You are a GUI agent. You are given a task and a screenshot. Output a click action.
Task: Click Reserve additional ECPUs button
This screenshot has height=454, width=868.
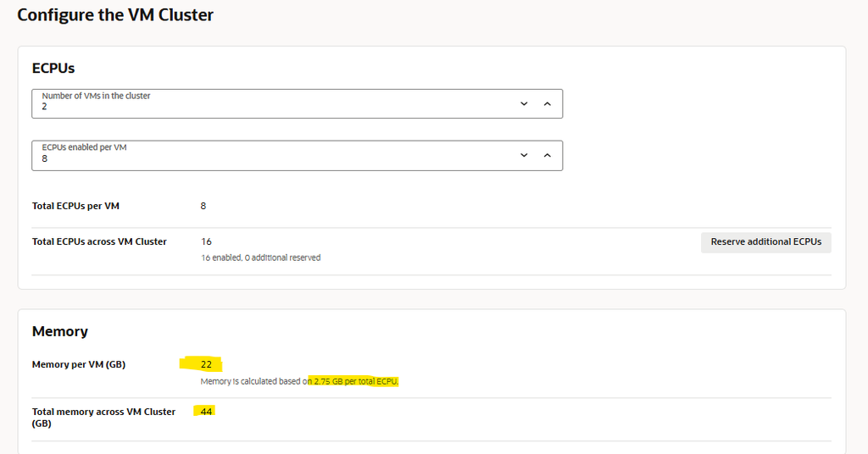pyautogui.click(x=765, y=242)
